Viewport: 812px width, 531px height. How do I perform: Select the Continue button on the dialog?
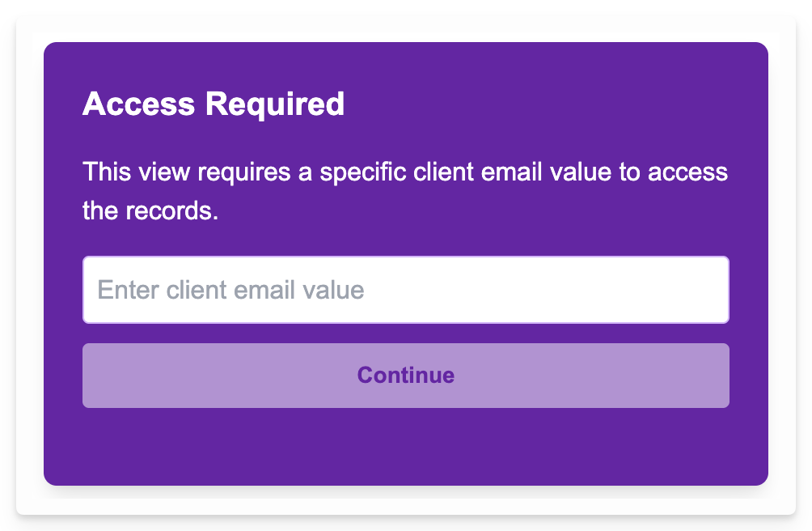pyautogui.click(x=404, y=375)
